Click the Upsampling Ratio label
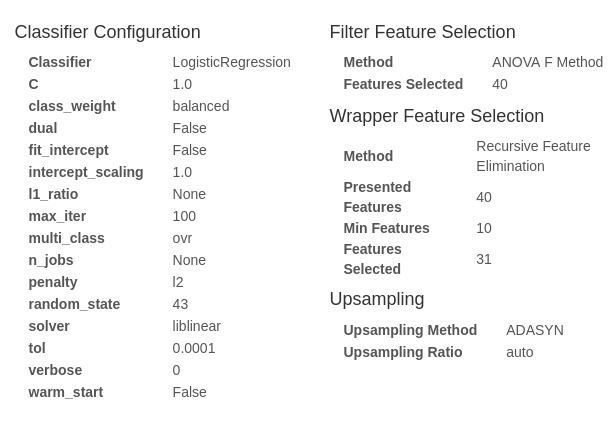 tap(402, 352)
